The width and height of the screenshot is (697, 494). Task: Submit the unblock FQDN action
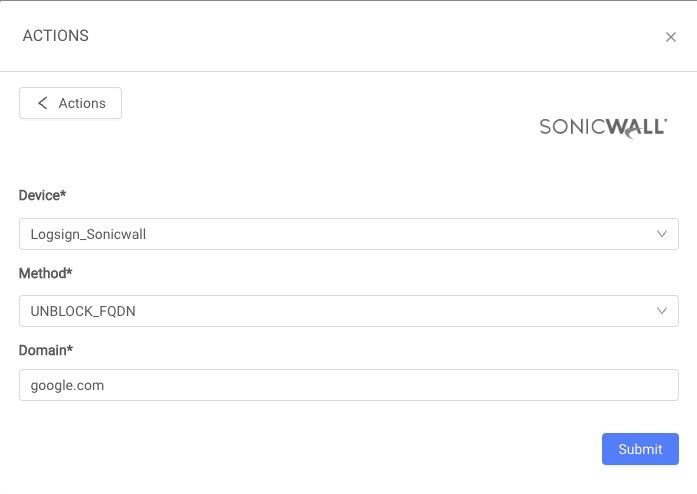point(640,449)
